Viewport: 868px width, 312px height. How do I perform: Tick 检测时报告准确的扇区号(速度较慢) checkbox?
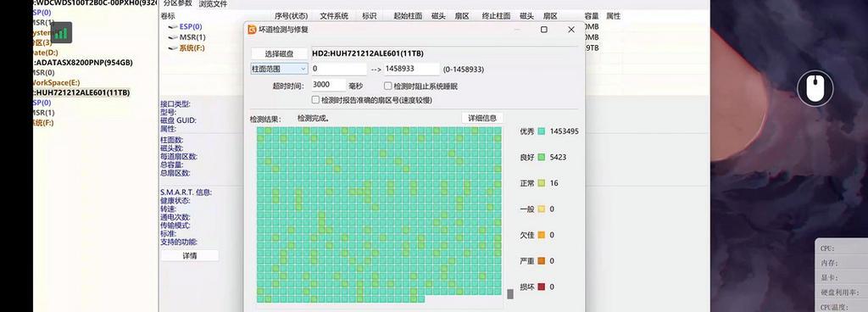pyautogui.click(x=315, y=100)
